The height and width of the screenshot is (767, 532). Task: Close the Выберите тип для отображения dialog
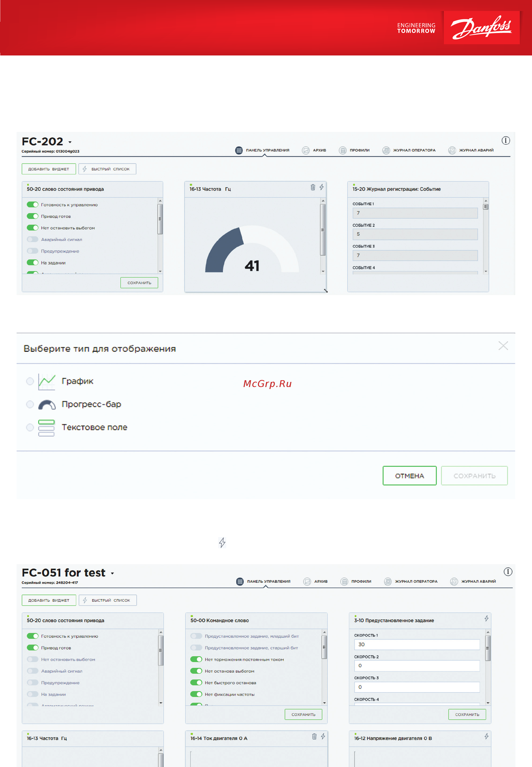pyautogui.click(x=503, y=346)
